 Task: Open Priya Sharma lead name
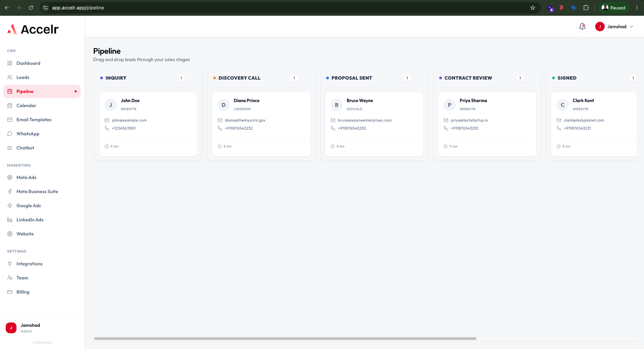pyautogui.click(x=473, y=100)
